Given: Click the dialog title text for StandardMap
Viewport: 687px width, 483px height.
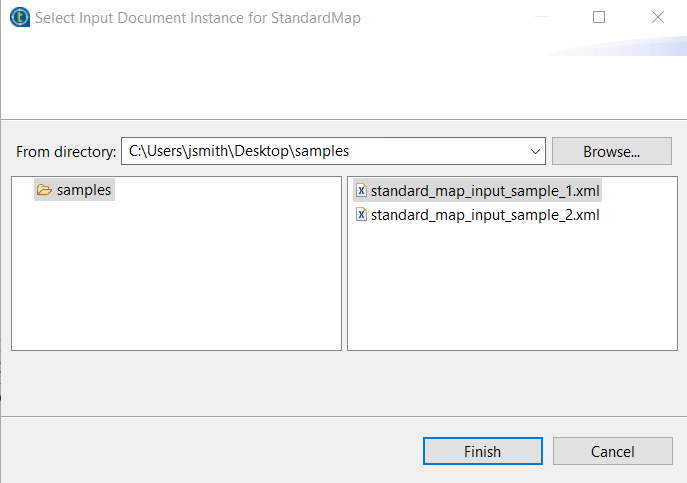Looking at the screenshot, I should coord(198,17).
